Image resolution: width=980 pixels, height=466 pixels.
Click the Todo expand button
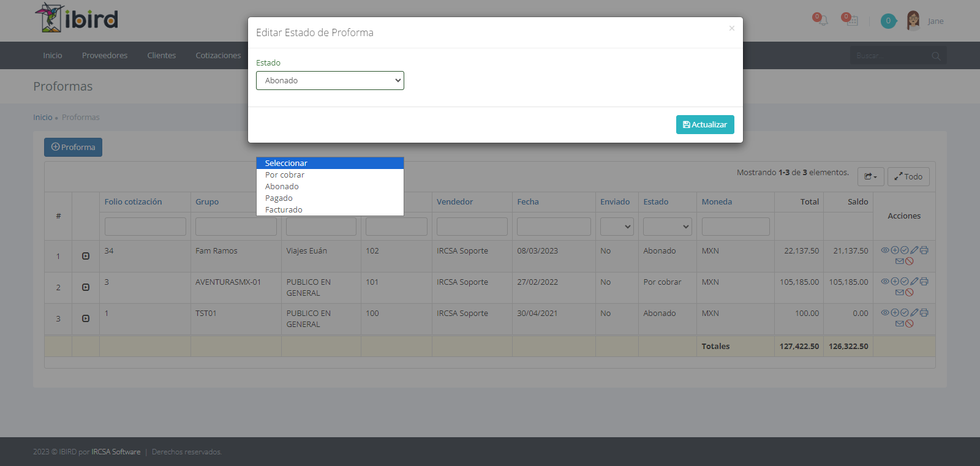pyautogui.click(x=908, y=176)
